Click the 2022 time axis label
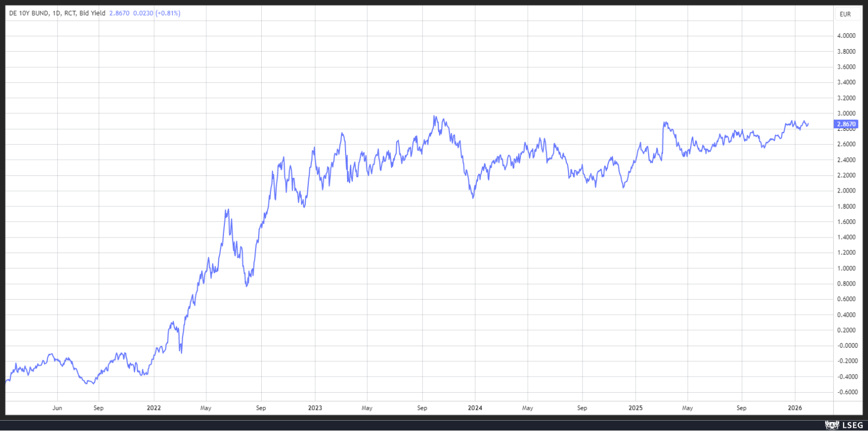This screenshot has width=868, height=431. tap(154, 408)
